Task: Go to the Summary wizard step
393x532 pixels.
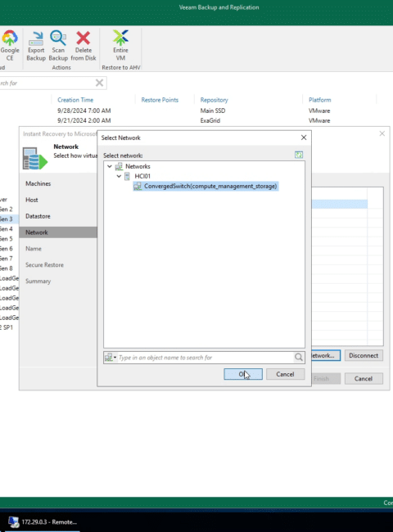Action: [38, 281]
